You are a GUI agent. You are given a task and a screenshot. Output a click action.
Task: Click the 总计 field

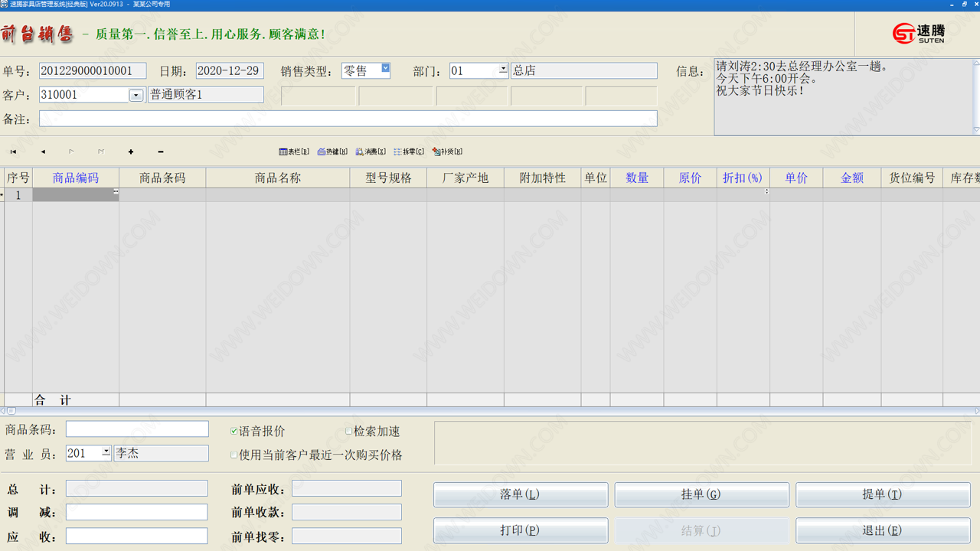(137, 488)
